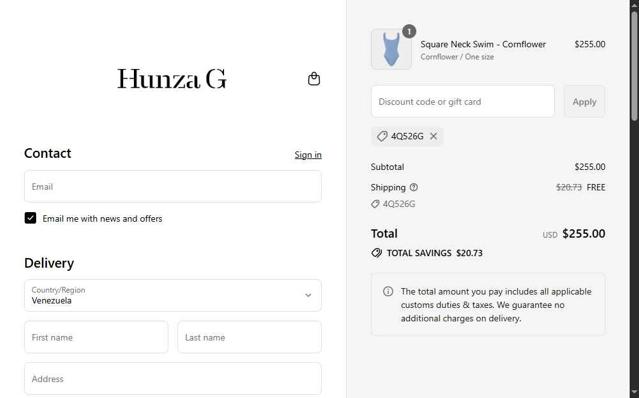This screenshot has height=398, width=639.
Task: Click the struck-through $20.73 shipping price
Action: (x=569, y=187)
